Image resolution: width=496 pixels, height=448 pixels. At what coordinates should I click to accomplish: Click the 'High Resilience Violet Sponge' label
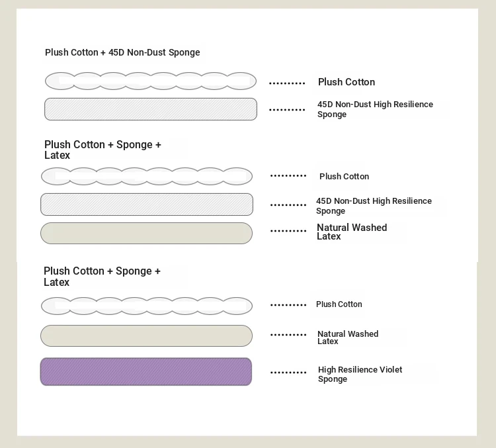360,375
